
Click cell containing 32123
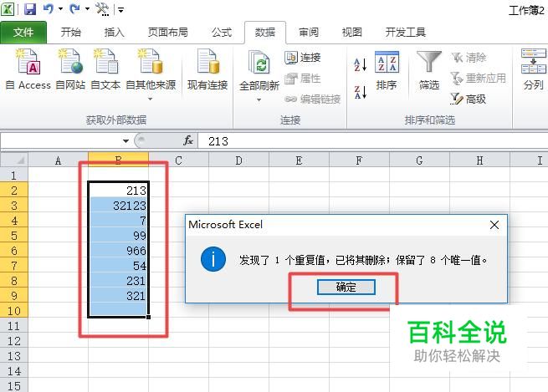click(119, 206)
